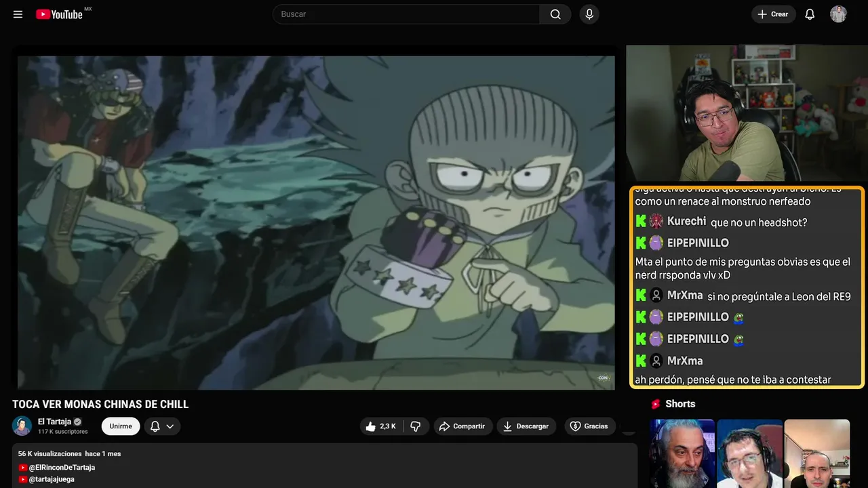The height and width of the screenshot is (488, 868).
Task: Open the first Short with the bearded man
Action: click(682, 453)
